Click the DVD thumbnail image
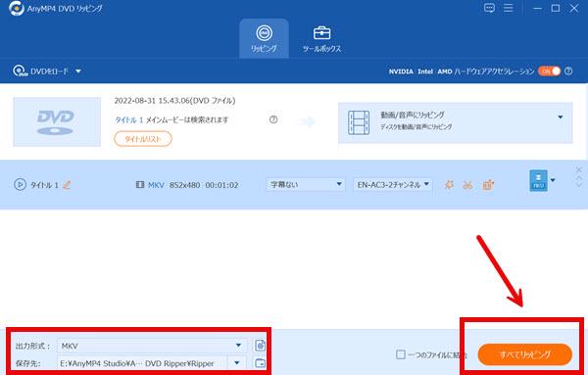This screenshot has width=588, height=375. click(57, 121)
